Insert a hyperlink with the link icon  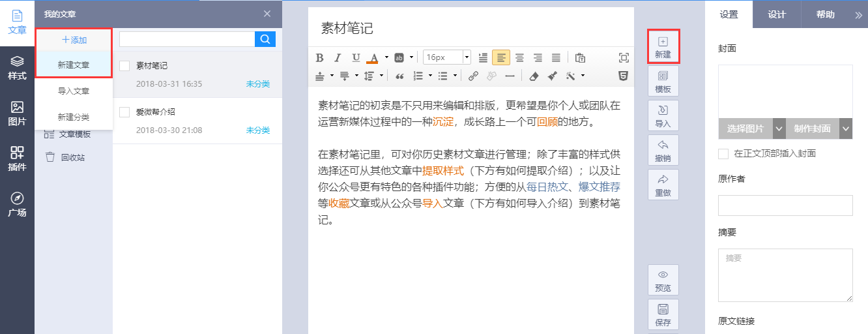(x=473, y=76)
